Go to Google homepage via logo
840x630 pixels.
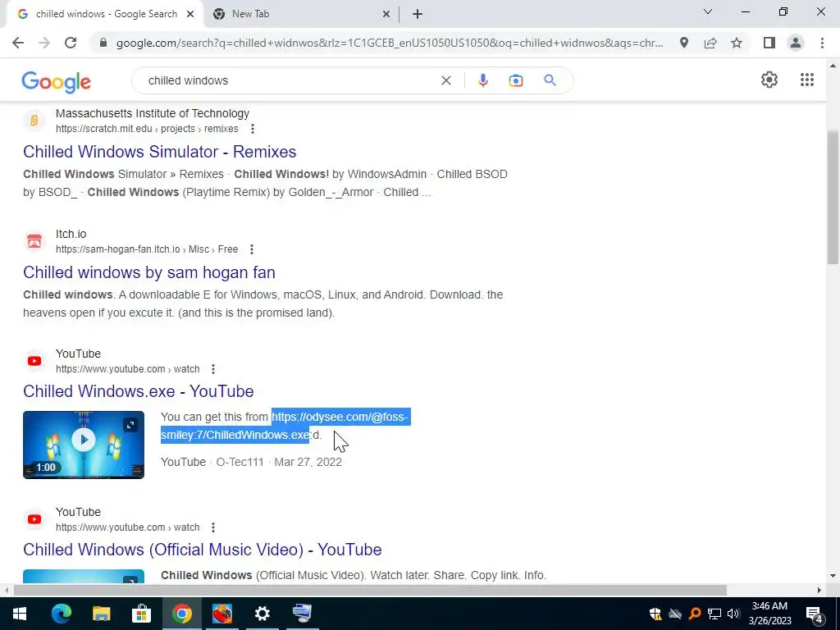[57, 81]
